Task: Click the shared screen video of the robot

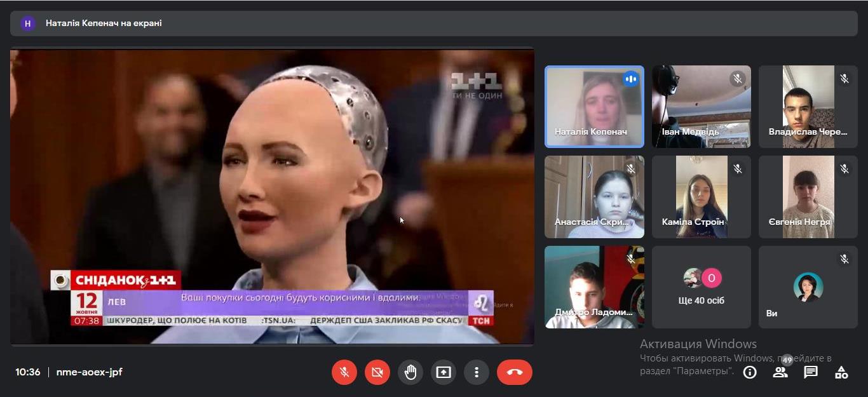Action: click(x=272, y=197)
